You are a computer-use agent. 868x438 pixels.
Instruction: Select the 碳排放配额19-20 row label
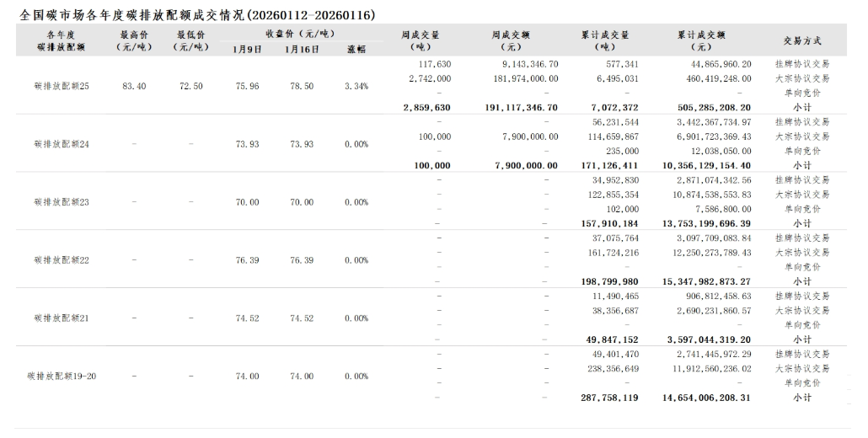click(62, 376)
